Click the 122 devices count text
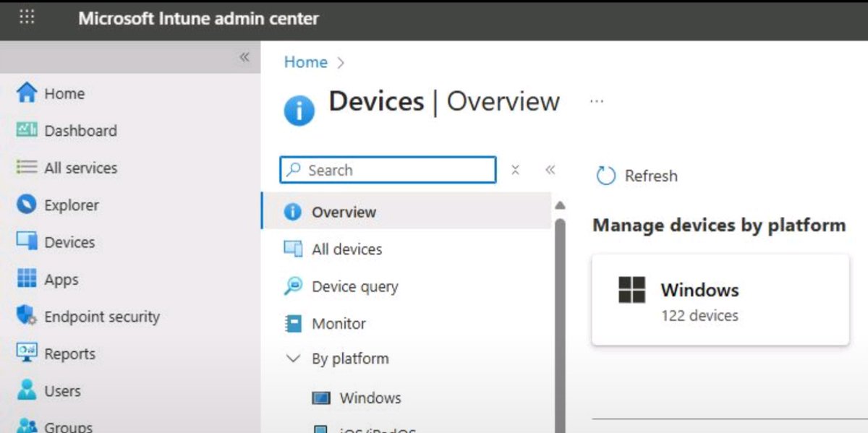This screenshot has height=433, width=868. (699, 316)
